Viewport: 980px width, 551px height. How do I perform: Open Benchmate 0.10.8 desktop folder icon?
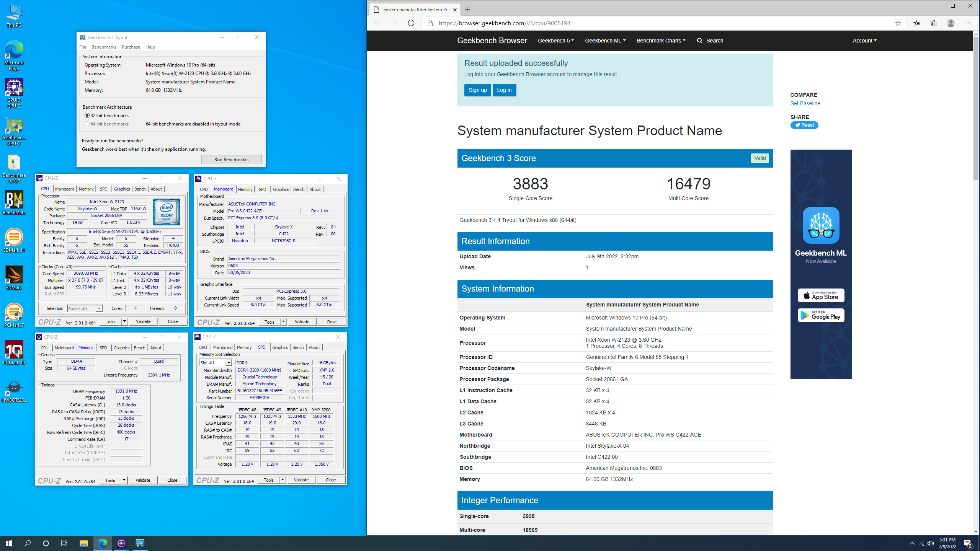coord(14,168)
